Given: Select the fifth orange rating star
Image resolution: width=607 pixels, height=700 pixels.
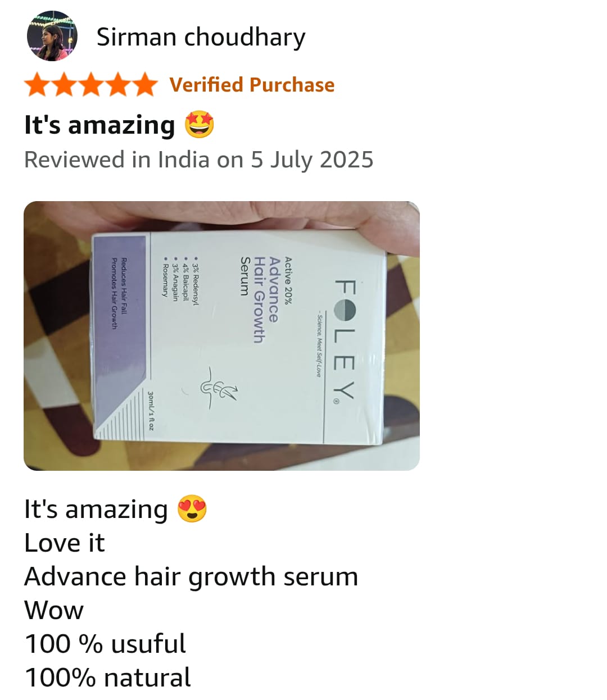Looking at the screenshot, I should click(145, 84).
